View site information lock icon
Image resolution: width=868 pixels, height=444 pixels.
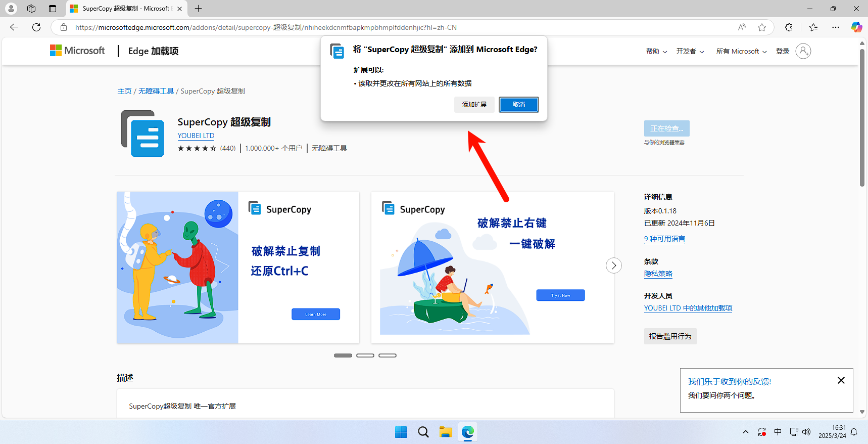[64, 27]
